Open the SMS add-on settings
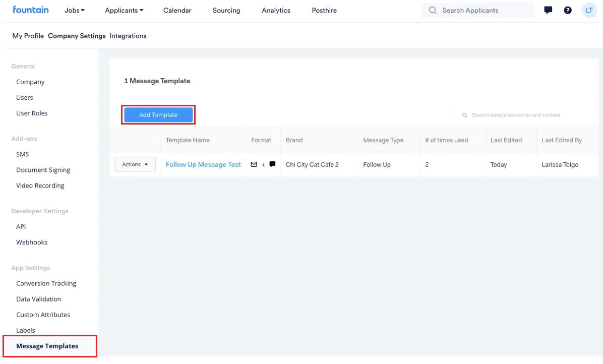 click(x=22, y=154)
